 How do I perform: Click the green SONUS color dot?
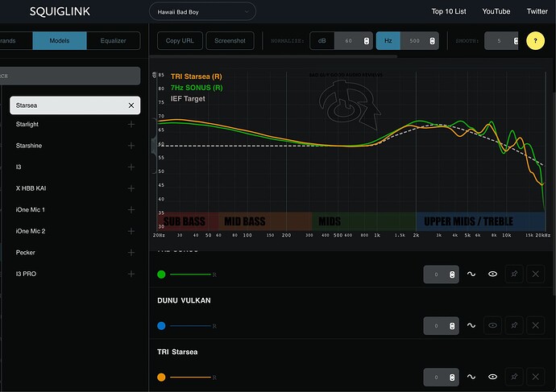[x=161, y=274]
